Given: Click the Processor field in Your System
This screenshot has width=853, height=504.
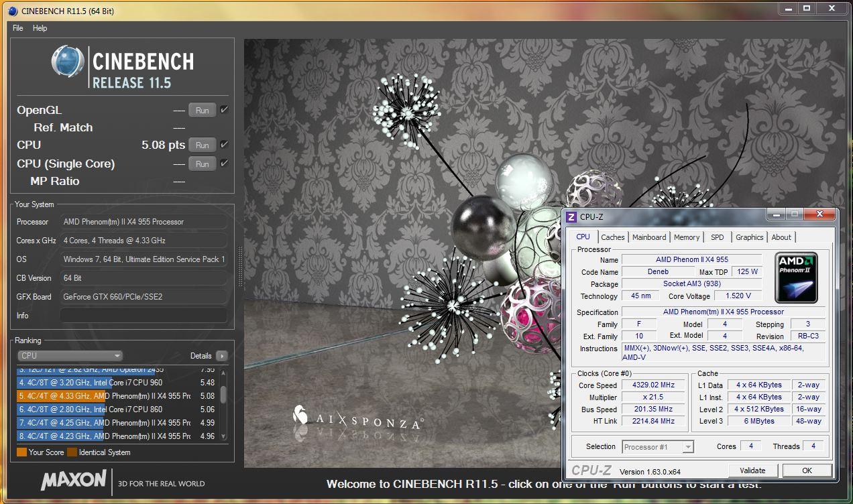Looking at the screenshot, I should click(144, 222).
